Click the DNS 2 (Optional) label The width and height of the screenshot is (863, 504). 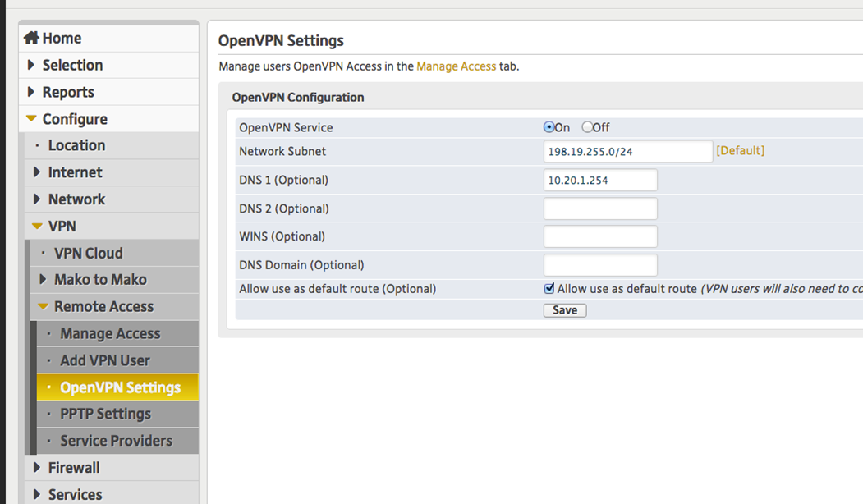284,208
